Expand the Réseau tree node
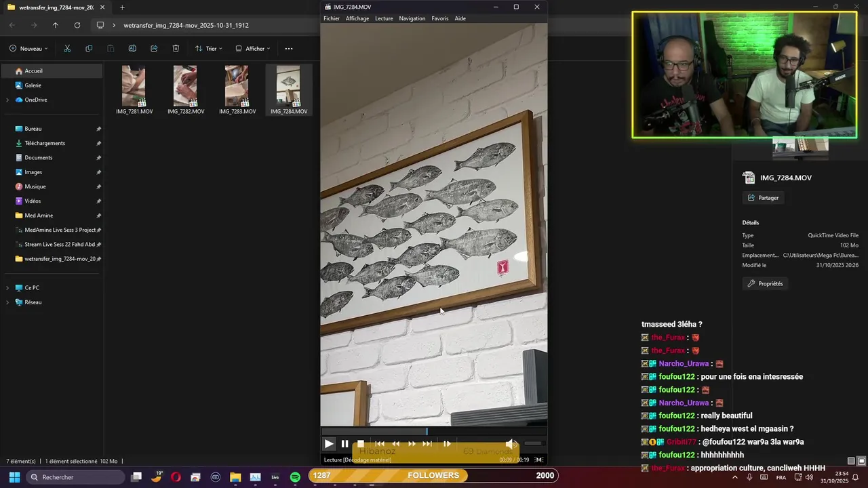Image resolution: width=868 pixels, height=488 pixels. 7,302
